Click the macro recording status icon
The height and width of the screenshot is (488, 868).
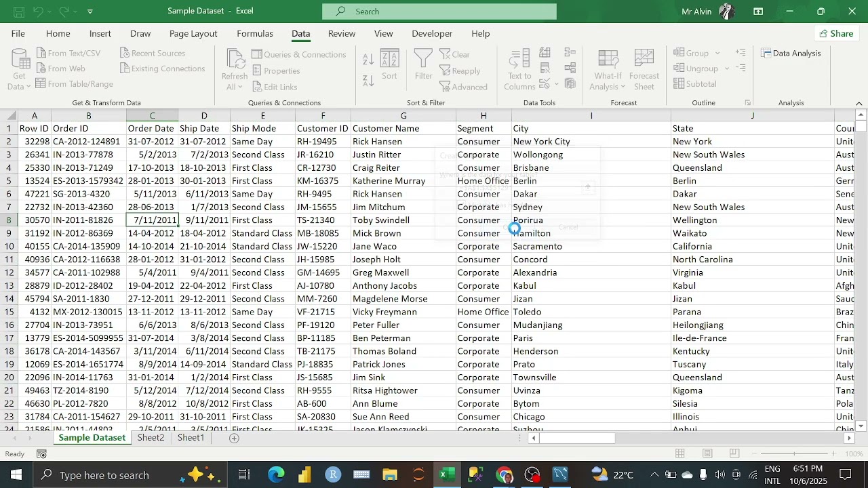click(x=41, y=454)
